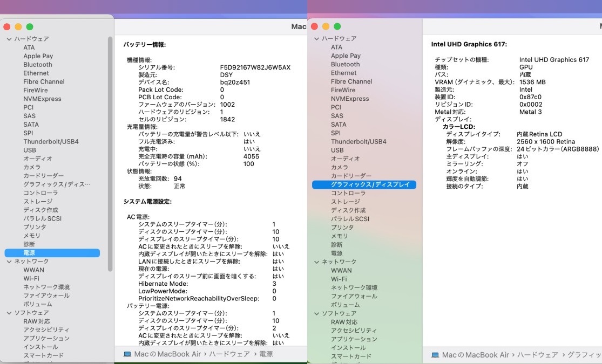Select PCI in left window sidebar
The width and height of the screenshot is (602, 364).
29,107
